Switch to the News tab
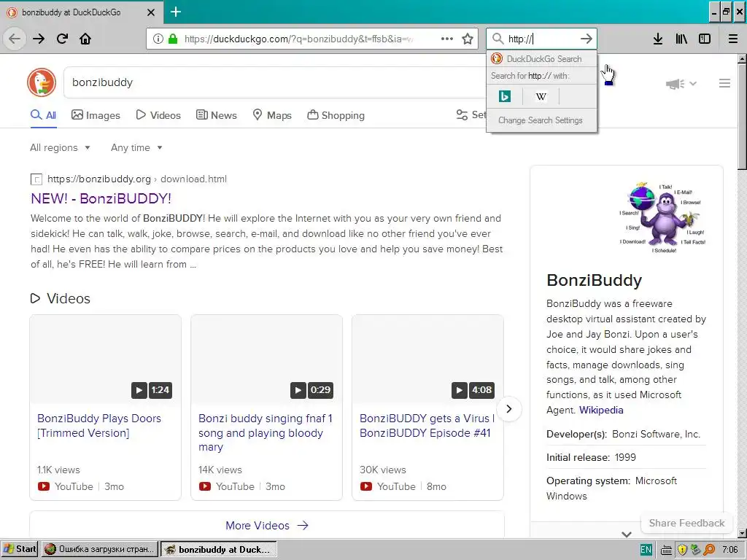This screenshot has height=560, width=747. click(216, 115)
